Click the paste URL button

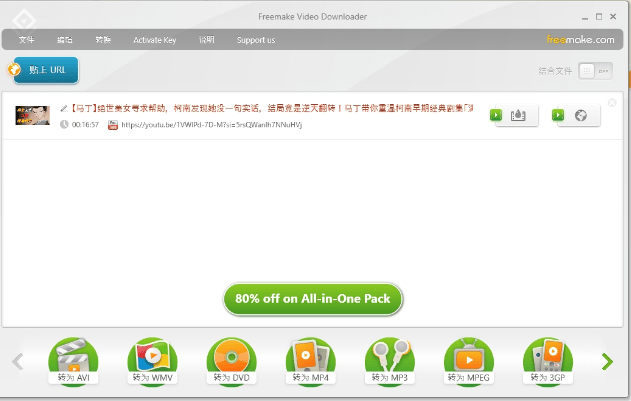tap(42, 70)
